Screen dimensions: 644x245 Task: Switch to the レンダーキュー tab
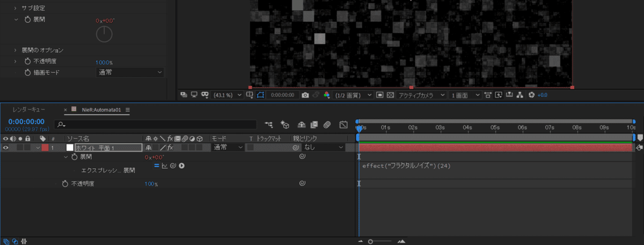[x=28, y=110]
